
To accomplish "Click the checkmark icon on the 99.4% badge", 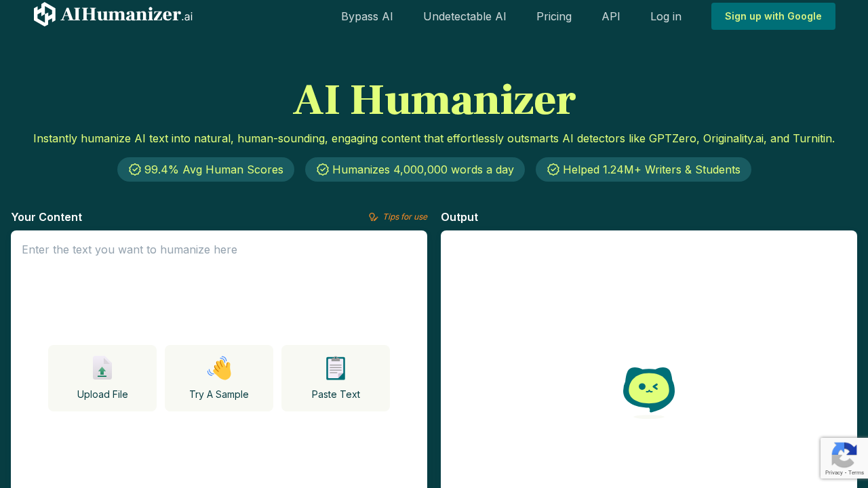I will (134, 169).
